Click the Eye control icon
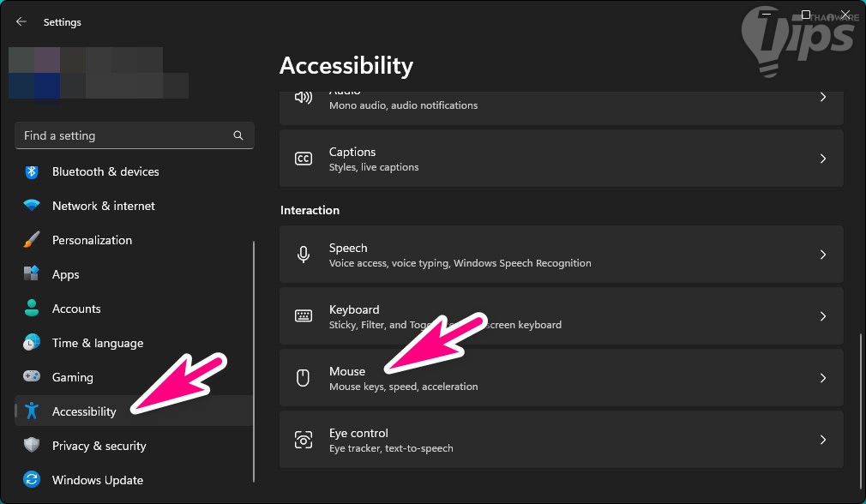This screenshot has width=866, height=504. click(304, 440)
